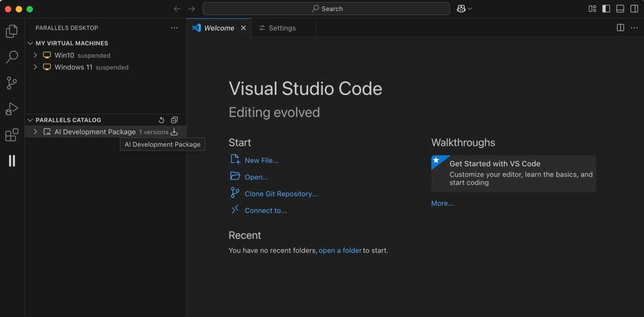Click the Open folder icon
The width and height of the screenshot is (644, 317).
pos(235,176)
